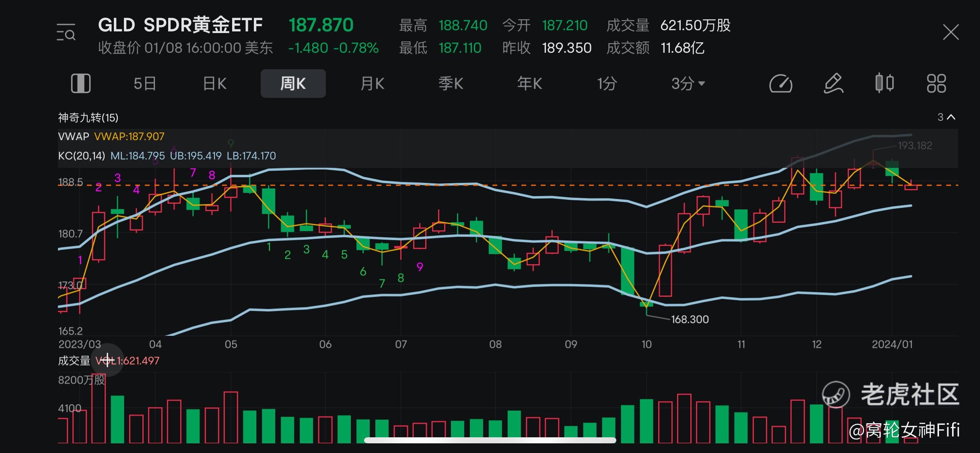Toggle the split-panel layout icon
Viewport: 980px width, 453px height.
point(81,83)
